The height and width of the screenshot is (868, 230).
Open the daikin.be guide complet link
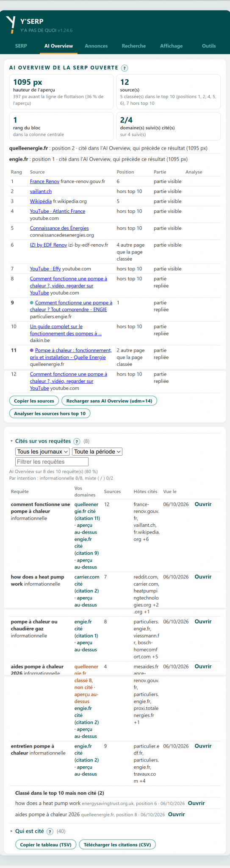66,330
